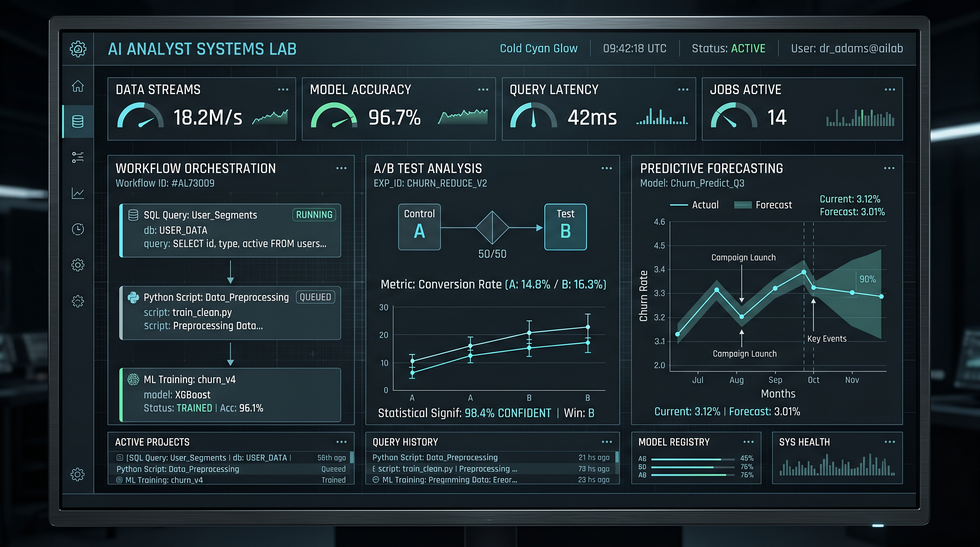This screenshot has width=980, height=547.
Task: Click the Query History scrollbar
Action: coord(617,457)
